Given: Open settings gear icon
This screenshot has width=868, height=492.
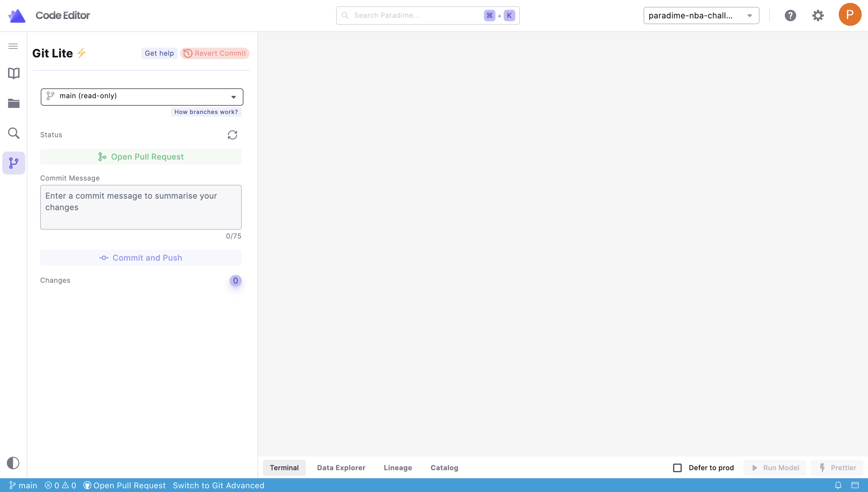Looking at the screenshot, I should 818,16.
